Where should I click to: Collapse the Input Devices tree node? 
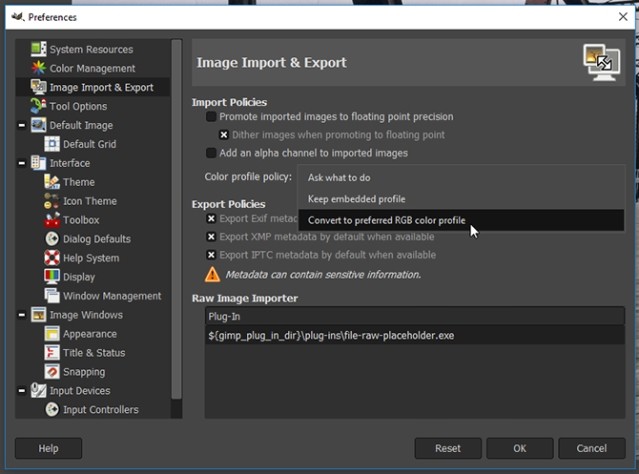click(x=23, y=391)
